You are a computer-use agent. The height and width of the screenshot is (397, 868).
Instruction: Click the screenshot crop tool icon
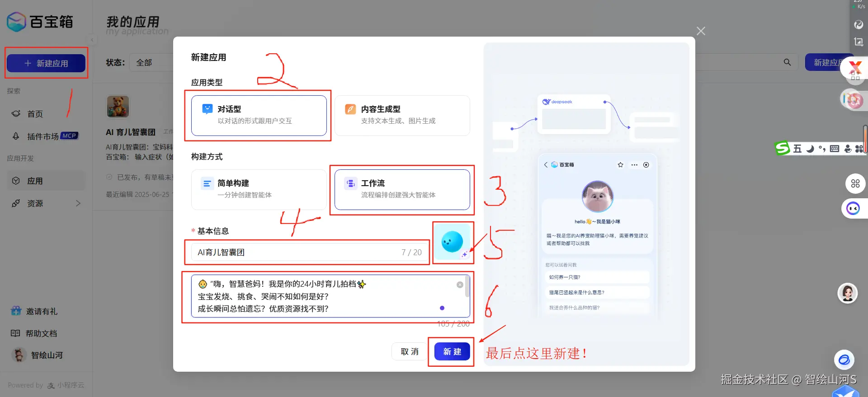click(859, 42)
